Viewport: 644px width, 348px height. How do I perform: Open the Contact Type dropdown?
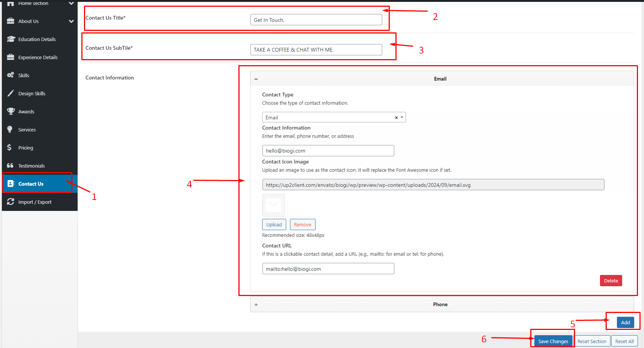pyautogui.click(x=402, y=118)
